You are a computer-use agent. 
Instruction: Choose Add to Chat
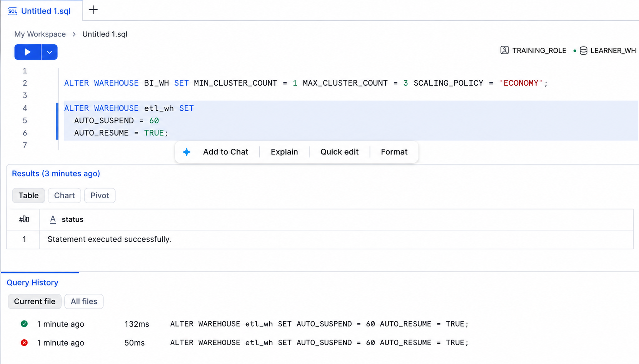(225, 152)
